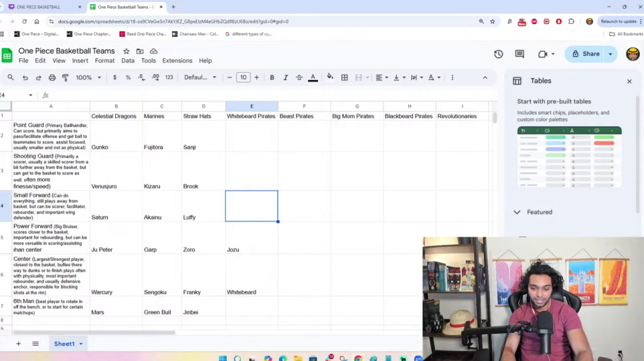The image size is (644, 361).
Task: Click the Merge cells icon
Action: (359, 78)
